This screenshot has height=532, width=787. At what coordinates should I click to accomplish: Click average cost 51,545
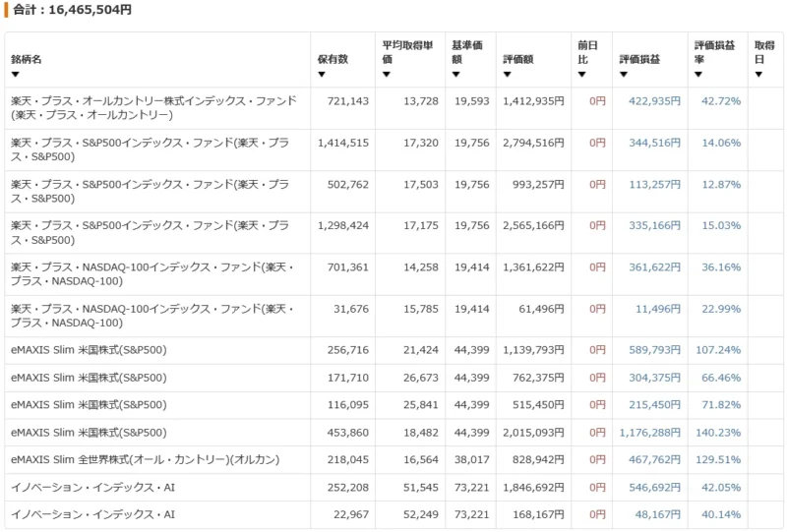[x=421, y=488]
